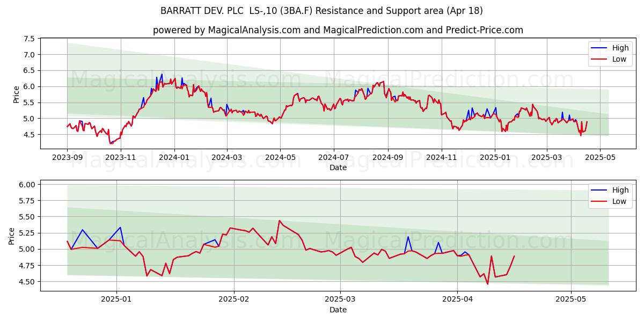Viewport: 644px width, 322px height.
Task: Click the '6.0' price tick on upper chart
Action: pos(29,86)
